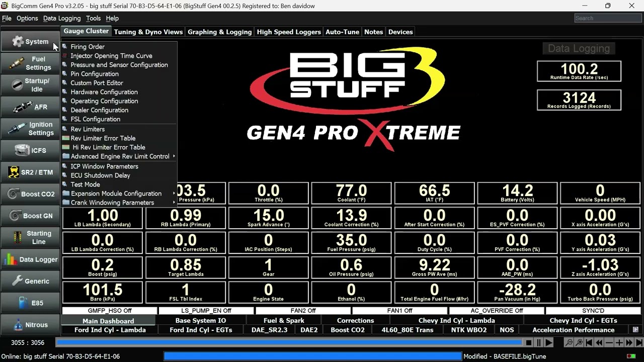Image resolution: width=644 pixels, height=362 pixels.
Task: Open the Help menu
Action: tap(112, 18)
